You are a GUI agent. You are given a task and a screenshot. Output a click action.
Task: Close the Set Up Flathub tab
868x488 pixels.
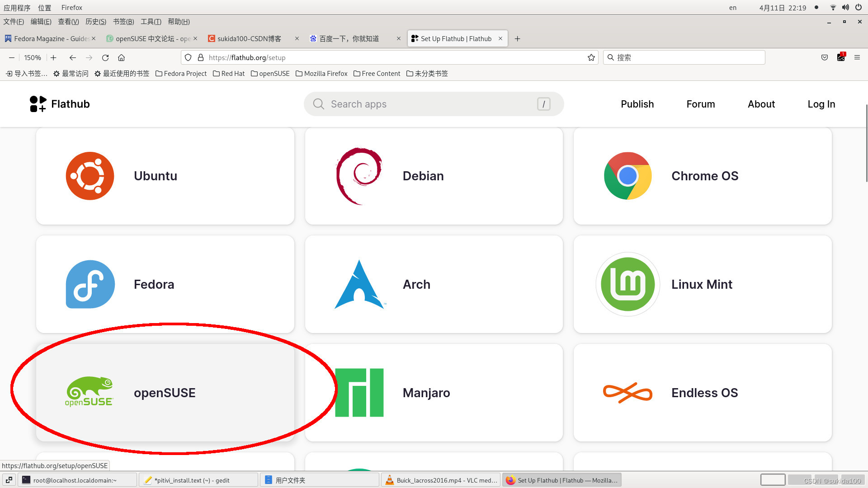tap(500, 38)
